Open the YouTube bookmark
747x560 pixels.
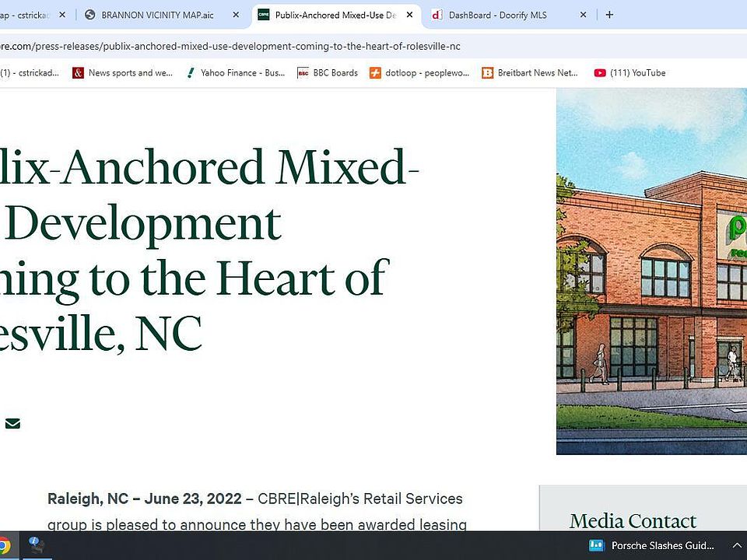coord(630,73)
